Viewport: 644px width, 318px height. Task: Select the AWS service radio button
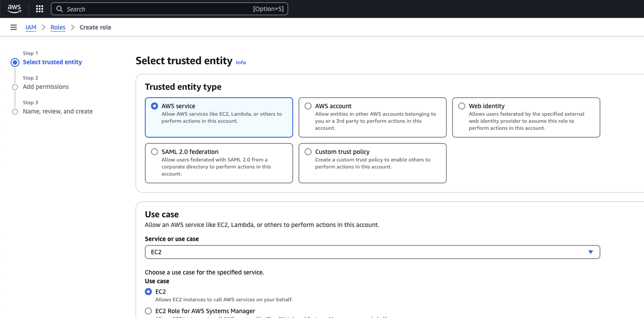pyautogui.click(x=155, y=106)
